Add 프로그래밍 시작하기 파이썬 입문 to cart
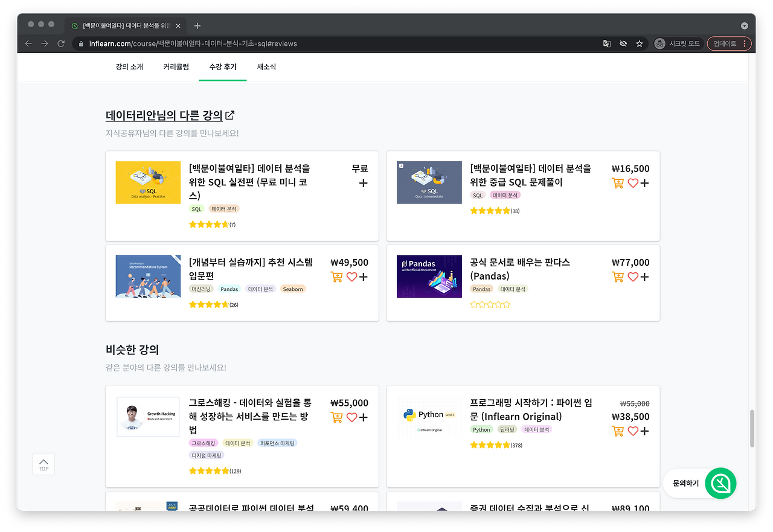The height and width of the screenshot is (532, 773). tap(618, 431)
